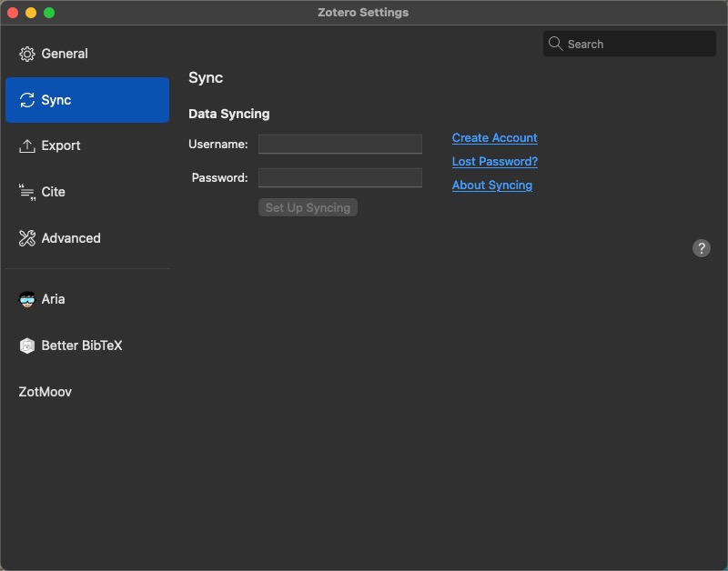728x571 pixels.
Task: Minimize the settings window with yellow button
Action: 31,13
